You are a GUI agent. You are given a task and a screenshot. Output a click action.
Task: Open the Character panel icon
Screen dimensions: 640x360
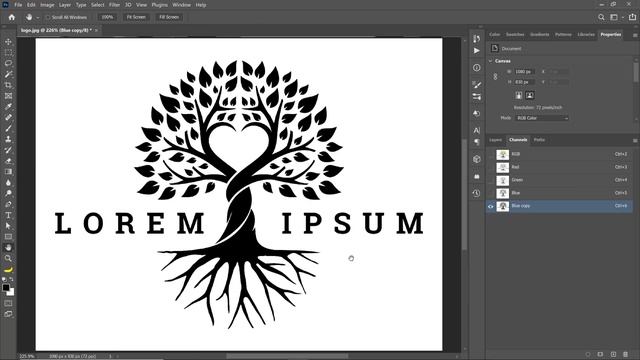477,130
